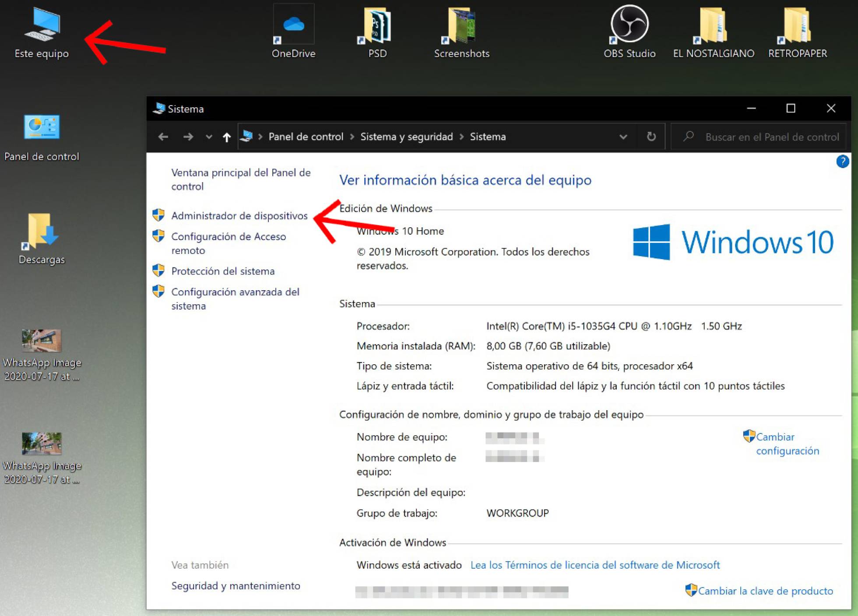Open Administrador de dispositivos link

[x=239, y=216]
